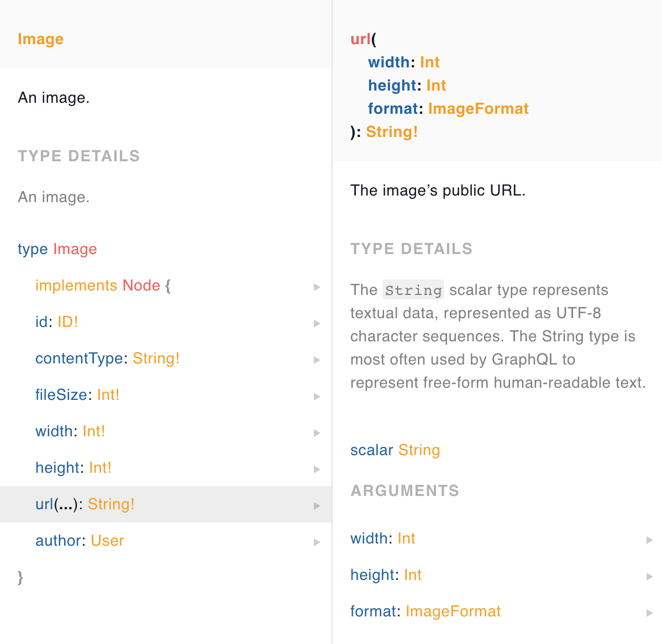Click arrow on the author row
This screenshot has height=644, width=662.
click(x=317, y=542)
